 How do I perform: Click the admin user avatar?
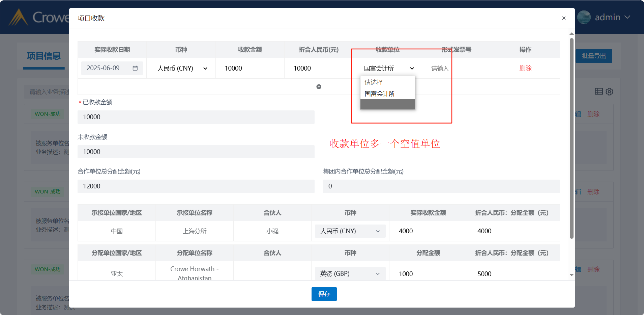(x=584, y=17)
